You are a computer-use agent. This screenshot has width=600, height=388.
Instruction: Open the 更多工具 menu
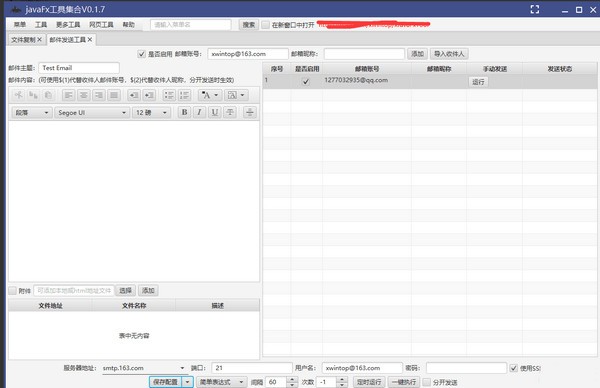[68, 25]
